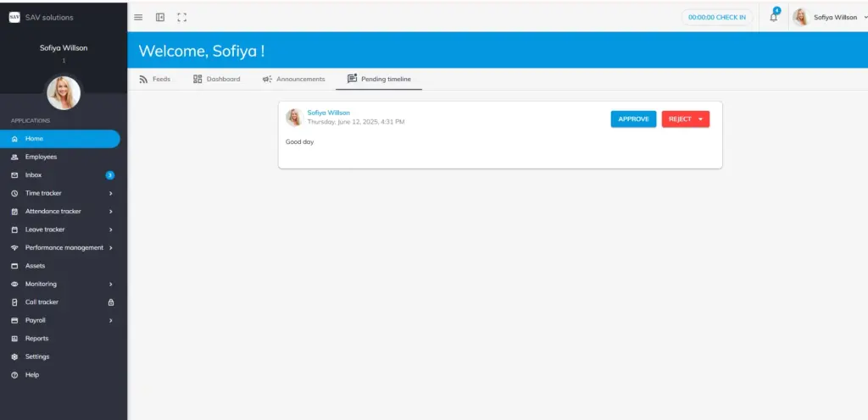
Task: Open notifications bell icon
Action: pos(773,17)
